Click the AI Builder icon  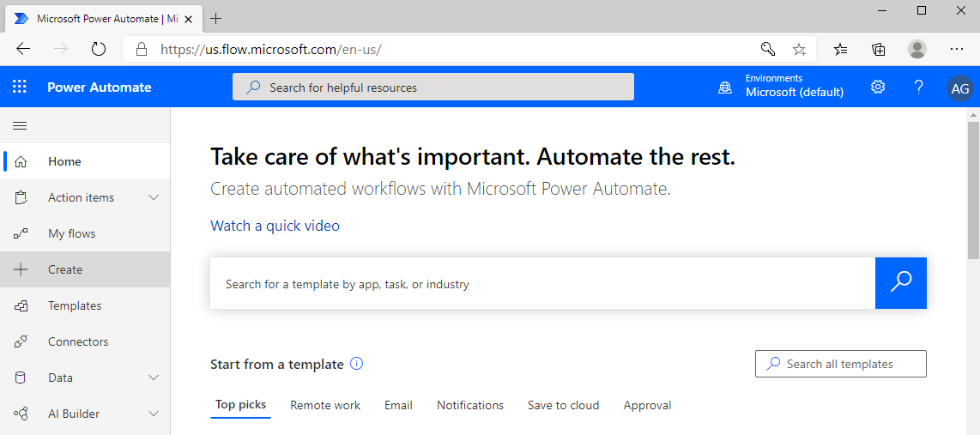tap(21, 414)
